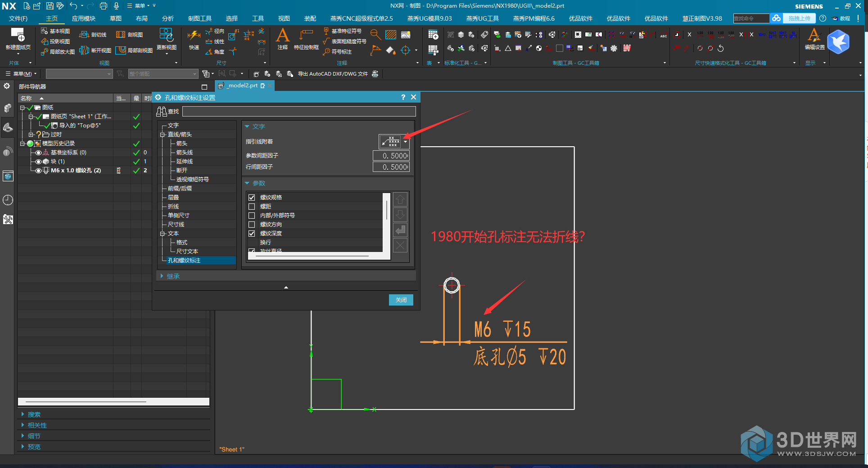Image resolution: width=868 pixels, height=468 pixels.
Task: Click the 剖视图 section view tool
Action: click(130, 35)
